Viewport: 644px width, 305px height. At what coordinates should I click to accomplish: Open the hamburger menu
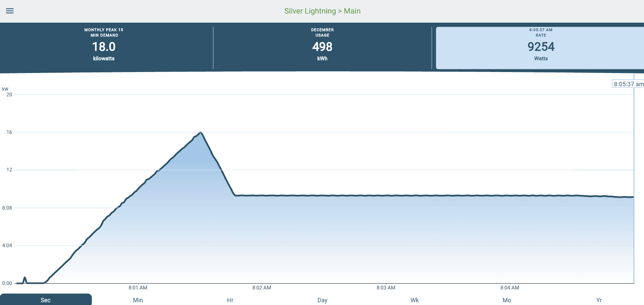(10, 11)
